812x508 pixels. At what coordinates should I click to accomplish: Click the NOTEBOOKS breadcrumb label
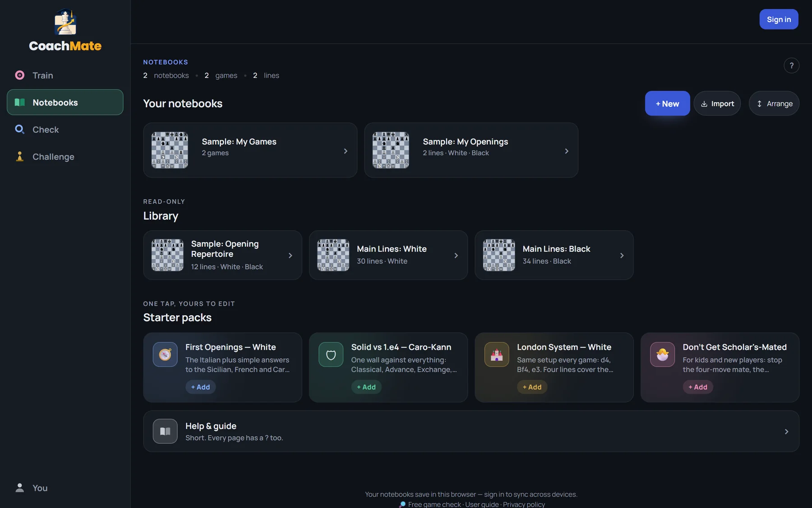click(166, 62)
